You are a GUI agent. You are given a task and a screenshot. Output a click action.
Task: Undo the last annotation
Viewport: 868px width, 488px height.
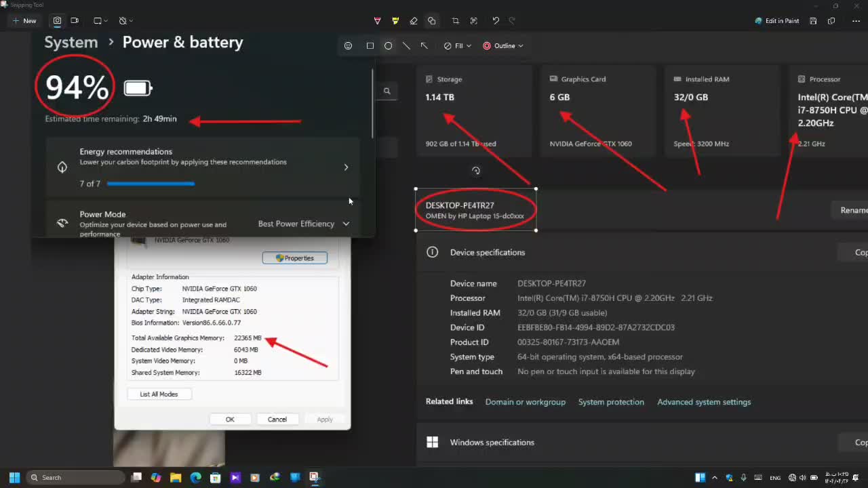coord(496,21)
